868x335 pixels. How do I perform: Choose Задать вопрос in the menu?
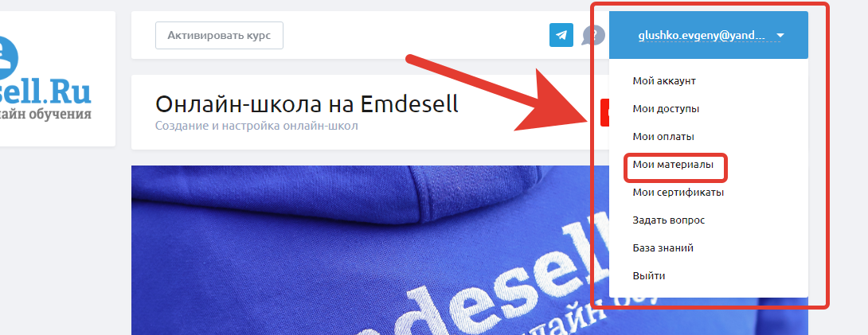(x=669, y=220)
